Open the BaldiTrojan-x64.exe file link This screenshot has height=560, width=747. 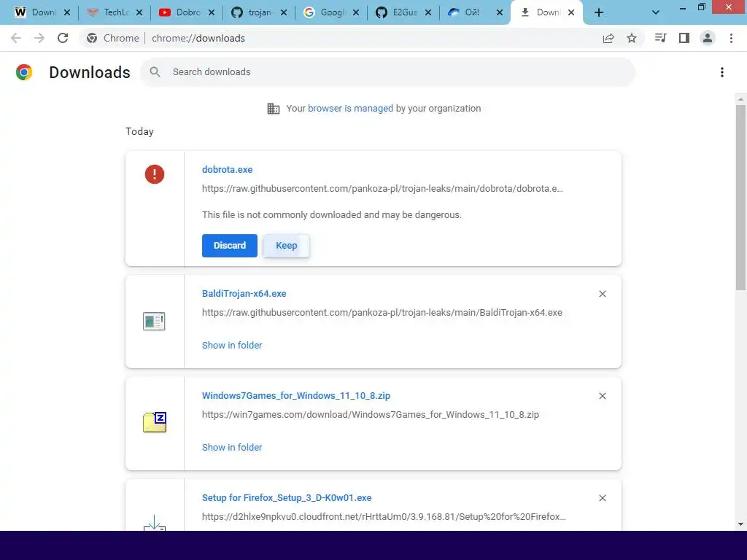pyautogui.click(x=244, y=294)
